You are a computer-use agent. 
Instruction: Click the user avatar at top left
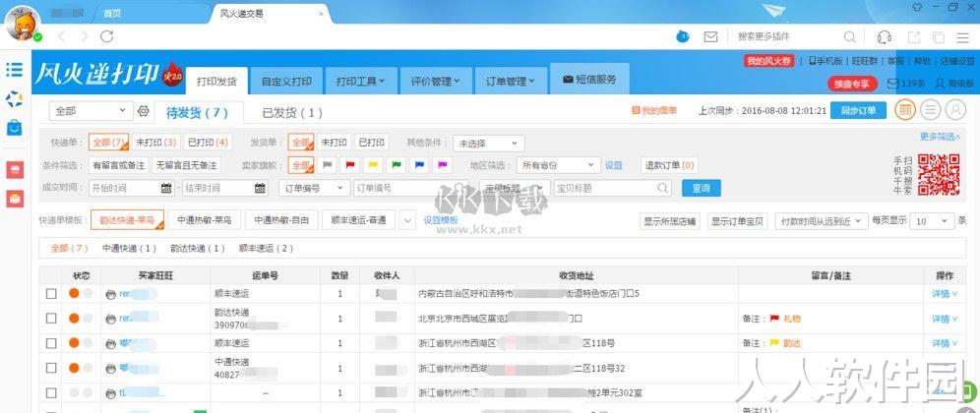coord(23,24)
